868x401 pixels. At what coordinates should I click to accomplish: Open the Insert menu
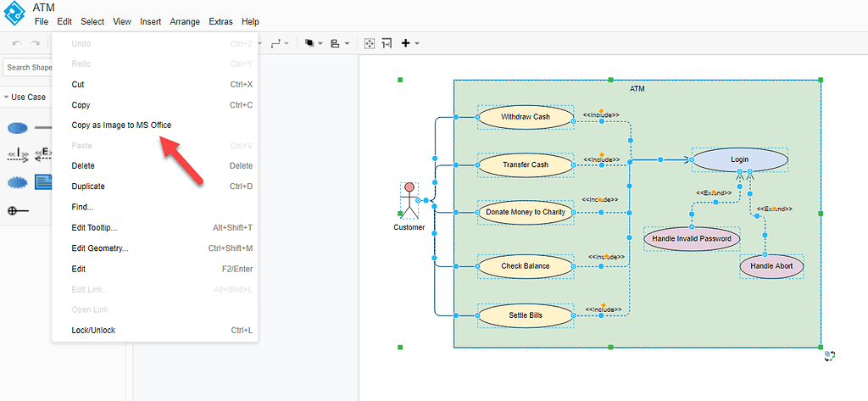151,21
